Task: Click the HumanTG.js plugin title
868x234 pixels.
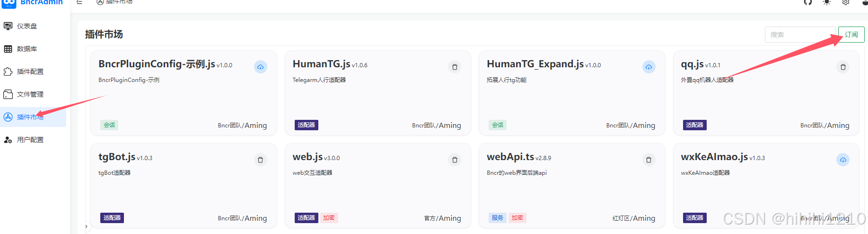Action: [322, 64]
